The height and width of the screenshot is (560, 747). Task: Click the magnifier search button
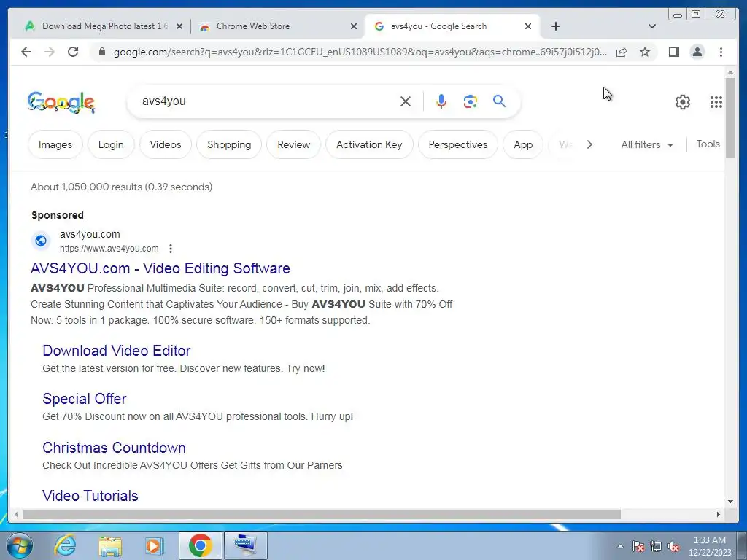pyautogui.click(x=499, y=101)
